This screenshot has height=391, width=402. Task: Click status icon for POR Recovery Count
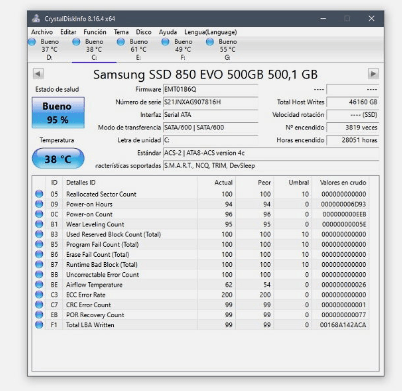[x=39, y=315]
